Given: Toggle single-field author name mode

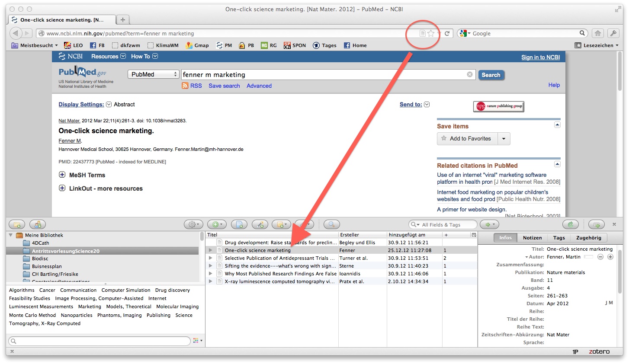Looking at the screenshot, I should click(x=588, y=257).
